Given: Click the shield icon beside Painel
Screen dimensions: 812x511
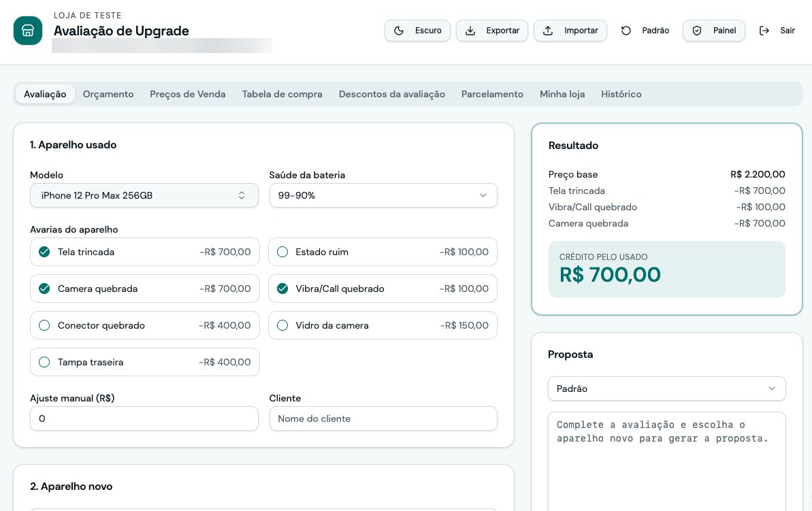Looking at the screenshot, I should point(697,31).
